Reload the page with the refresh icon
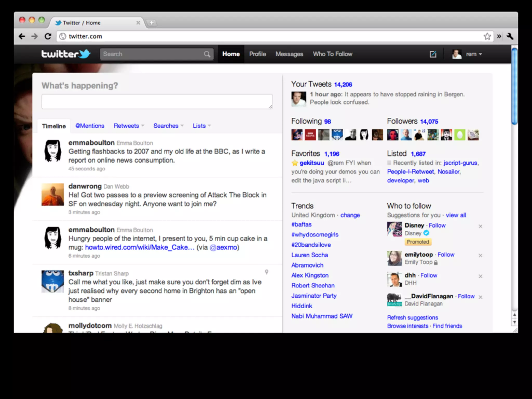Image resolution: width=532 pixels, height=399 pixels. (x=48, y=36)
